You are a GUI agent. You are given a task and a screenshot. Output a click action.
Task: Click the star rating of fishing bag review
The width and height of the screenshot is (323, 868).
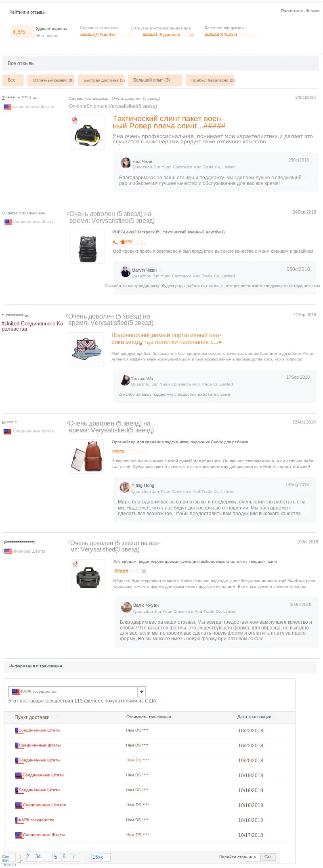click(x=130, y=571)
